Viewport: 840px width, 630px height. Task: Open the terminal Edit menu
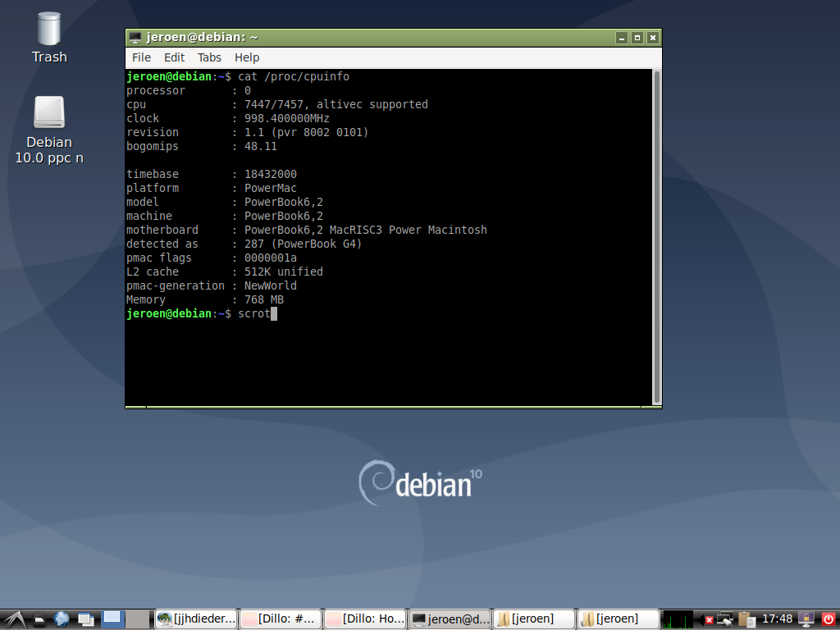point(174,57)
